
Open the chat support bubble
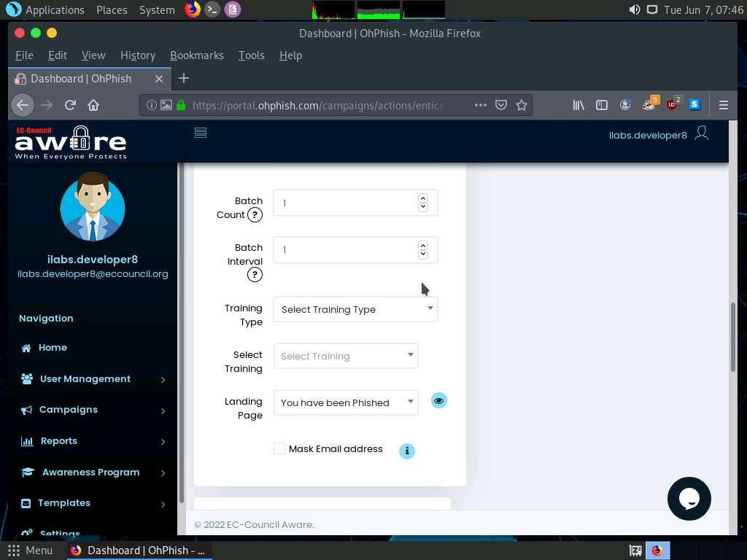coord(689,499)
